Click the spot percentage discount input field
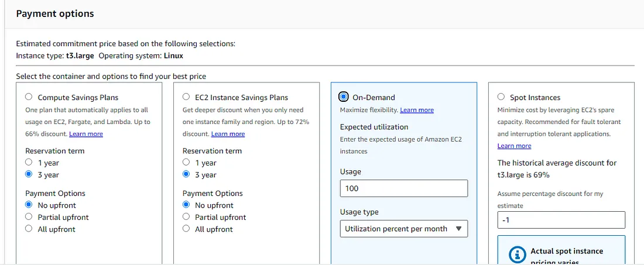Screen dimensions: 644x265 561,220
